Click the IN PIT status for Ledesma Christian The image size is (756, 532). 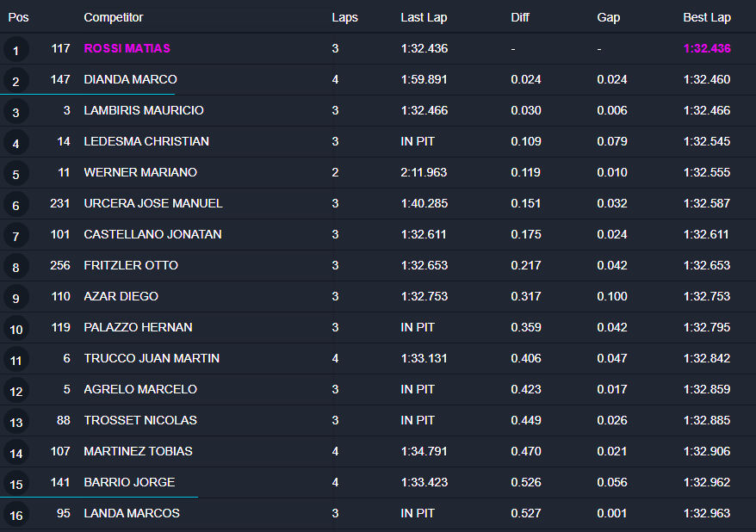(x=418, y=141)
